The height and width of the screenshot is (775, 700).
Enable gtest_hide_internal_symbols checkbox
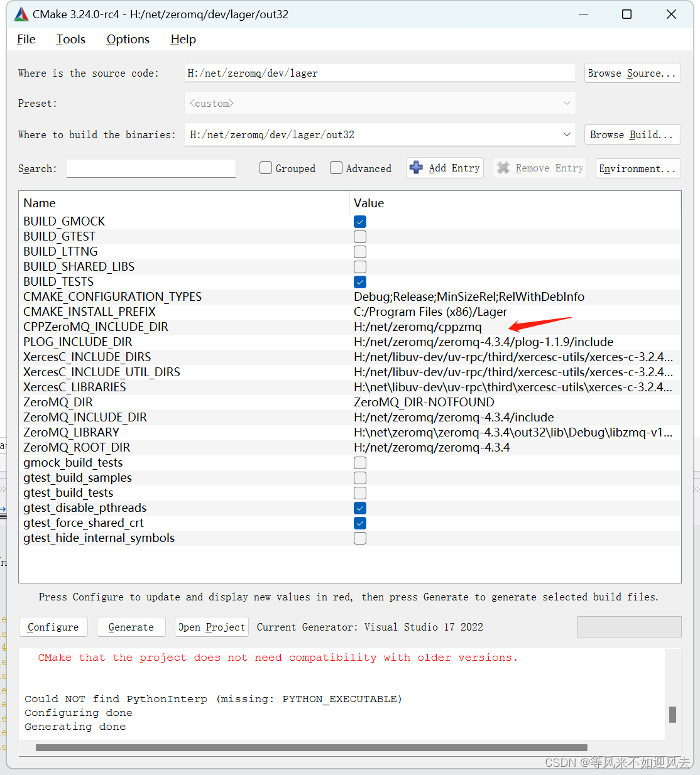point(360,538)
